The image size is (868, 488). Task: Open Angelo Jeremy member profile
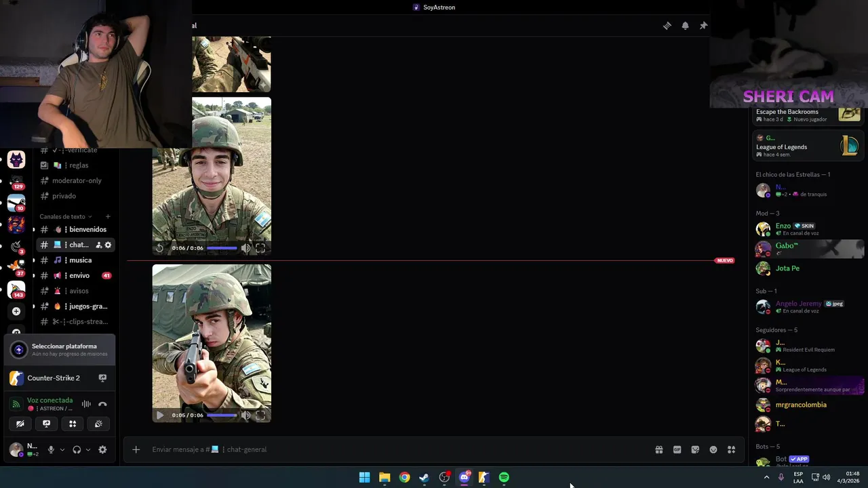807,306
